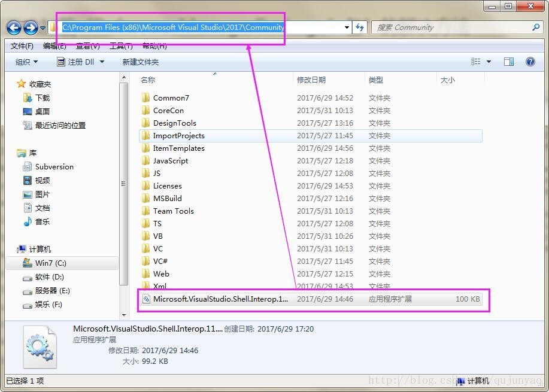Click 新建文件夹 button
The width and height of the screenshot is (549, 392).
(x=141, y=62)
